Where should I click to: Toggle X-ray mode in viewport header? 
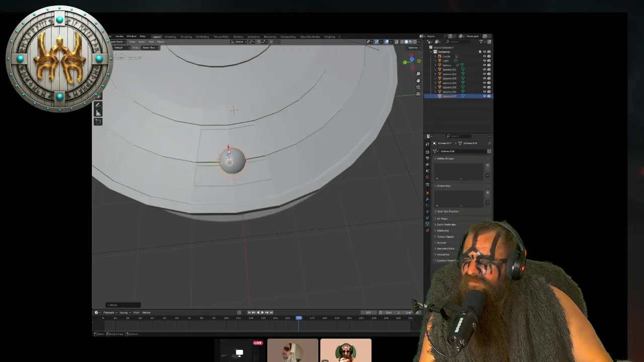tap(396, 42)
